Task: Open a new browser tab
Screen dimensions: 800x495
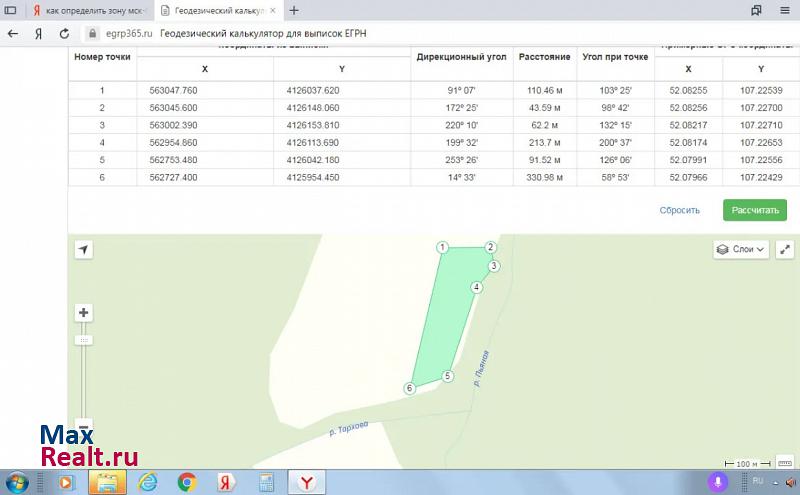Action: click(299, 11)
